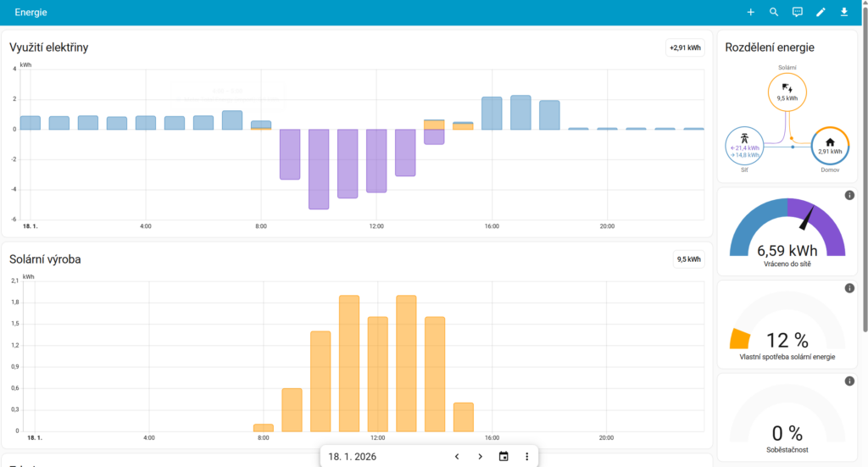The image size is (868, 467).
Task: Open search with the magnifier icon
Action: pos(774,12)
